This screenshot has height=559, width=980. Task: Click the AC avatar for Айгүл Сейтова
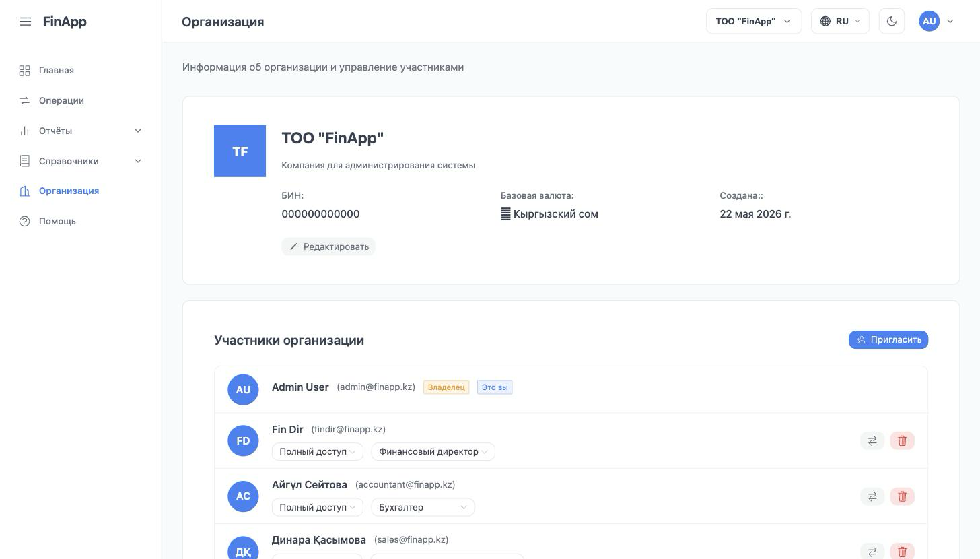pyautogui.click(x=244, y=496)
